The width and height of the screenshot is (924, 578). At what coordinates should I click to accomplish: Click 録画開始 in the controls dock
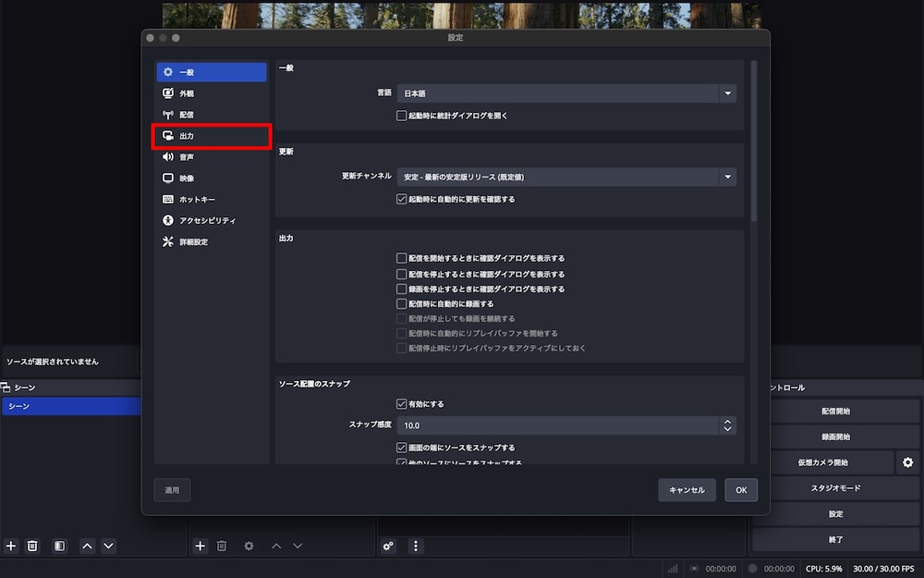[x=835, y=437]
